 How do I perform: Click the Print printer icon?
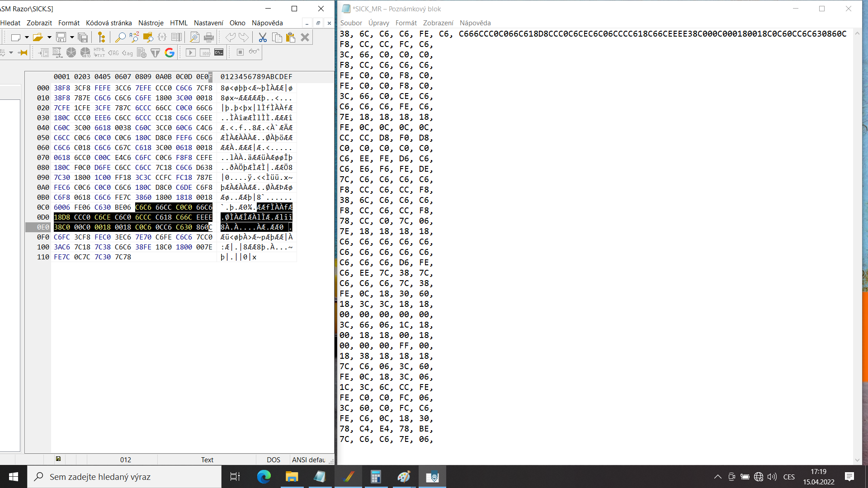click(209, 38)
